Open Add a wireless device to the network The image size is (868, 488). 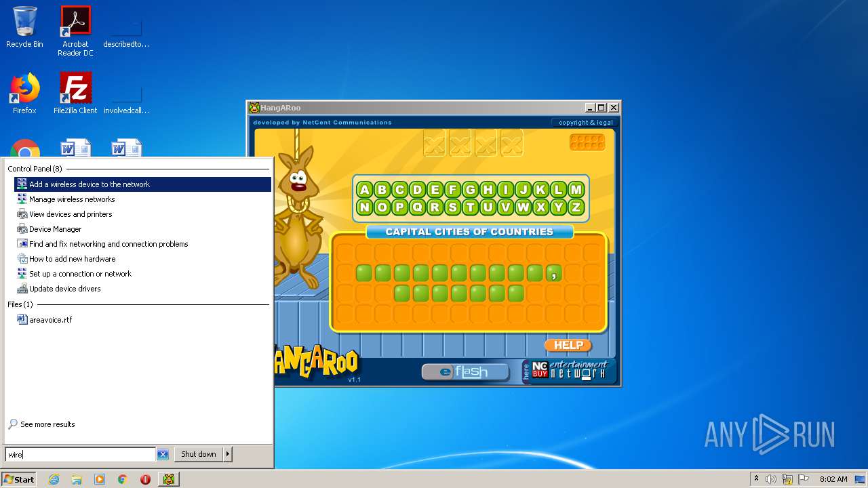(142, 184)
